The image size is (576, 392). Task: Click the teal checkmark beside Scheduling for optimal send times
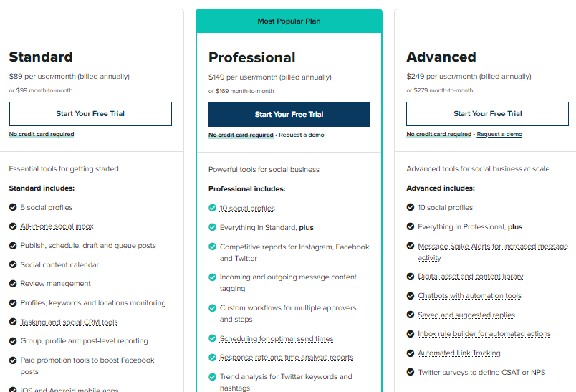click(212, 338)
